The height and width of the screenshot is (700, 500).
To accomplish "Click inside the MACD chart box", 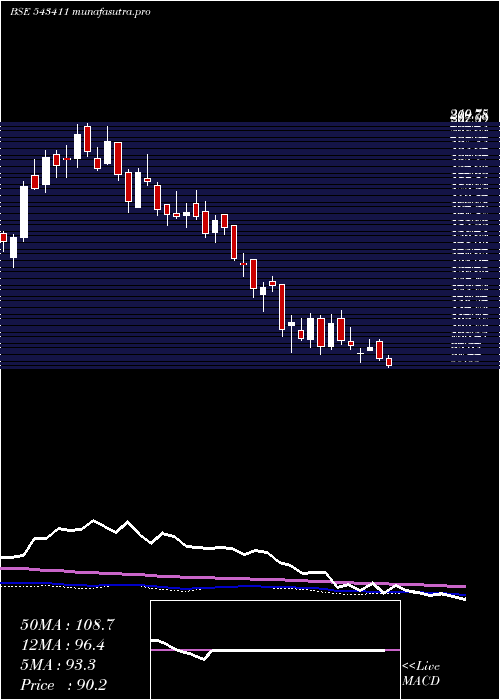I will (275, 650).
